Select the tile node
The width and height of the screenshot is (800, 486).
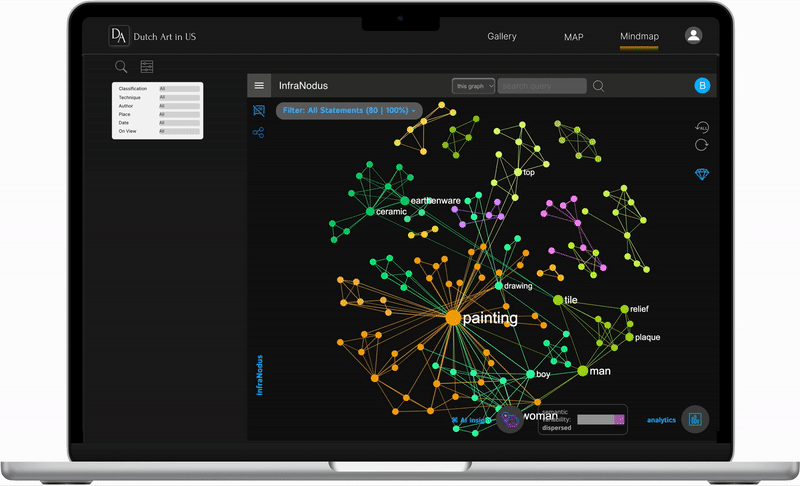(x=558, y=300)
